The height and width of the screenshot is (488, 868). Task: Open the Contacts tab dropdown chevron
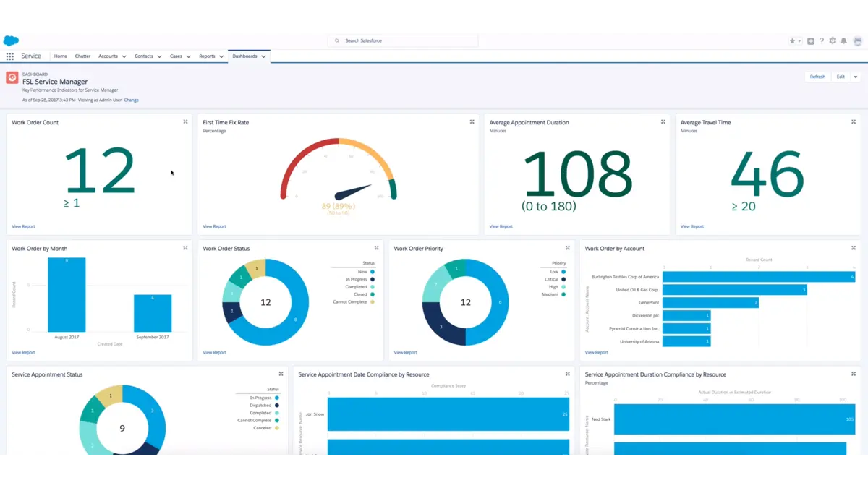[x=159, y=56]
